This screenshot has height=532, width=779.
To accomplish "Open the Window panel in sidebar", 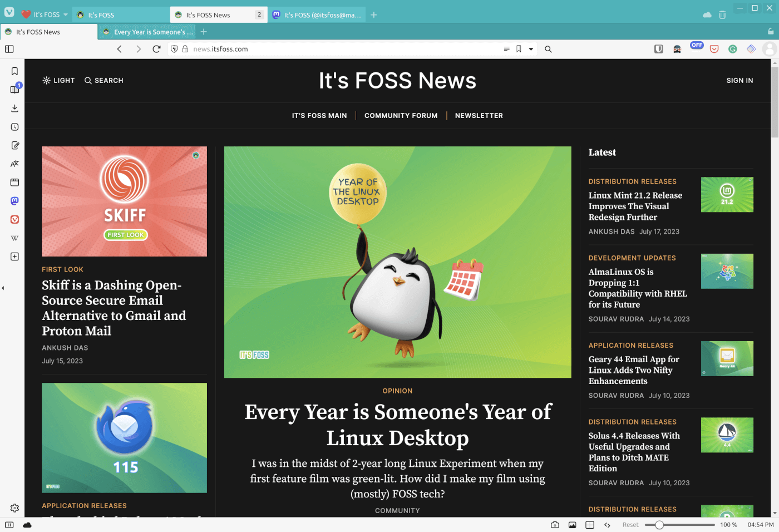I will point(14,182).
